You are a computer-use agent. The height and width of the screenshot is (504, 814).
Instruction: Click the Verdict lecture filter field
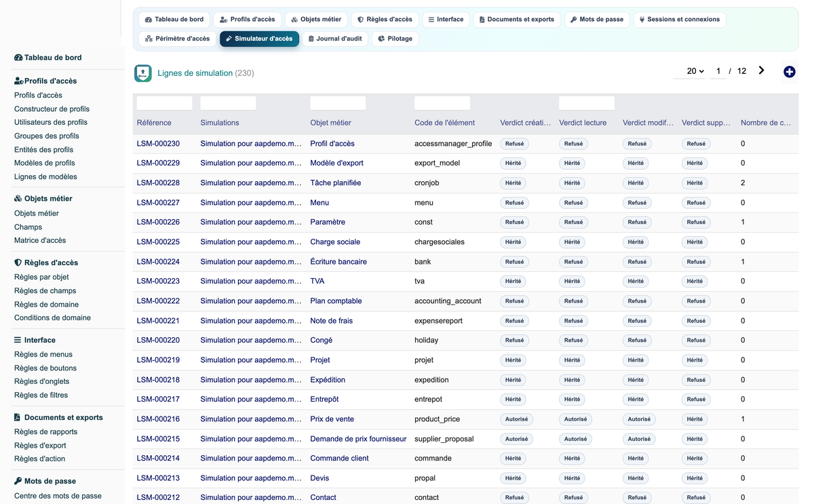587,103
